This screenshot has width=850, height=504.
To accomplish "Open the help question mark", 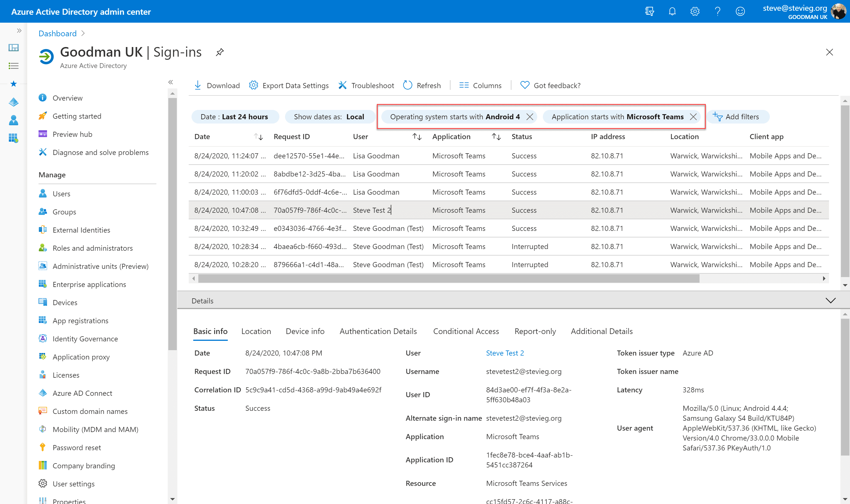I will tap(718, 12).
